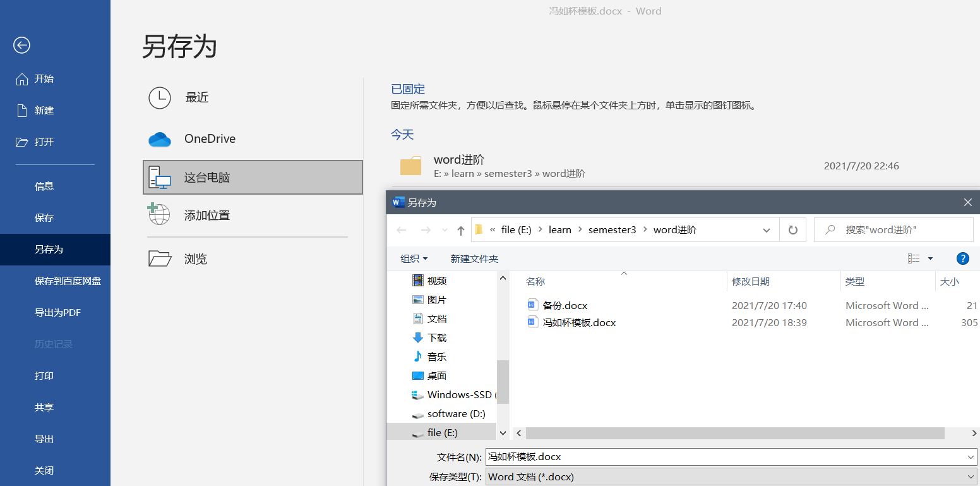This screenshot has height=486, width=980.
Task: Click 浏览 to browse folders
Action: pyautogui.click(x=253, y=258)
